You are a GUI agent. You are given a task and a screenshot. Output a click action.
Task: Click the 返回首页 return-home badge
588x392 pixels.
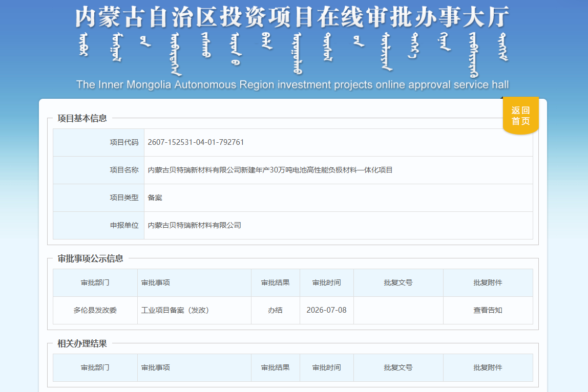[520, 116]
